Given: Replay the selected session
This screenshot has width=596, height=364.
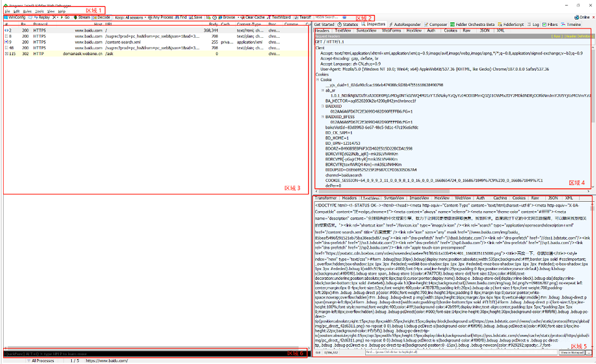Looking at the screenshot, I should pyautogui.click(x=42, y=17).
